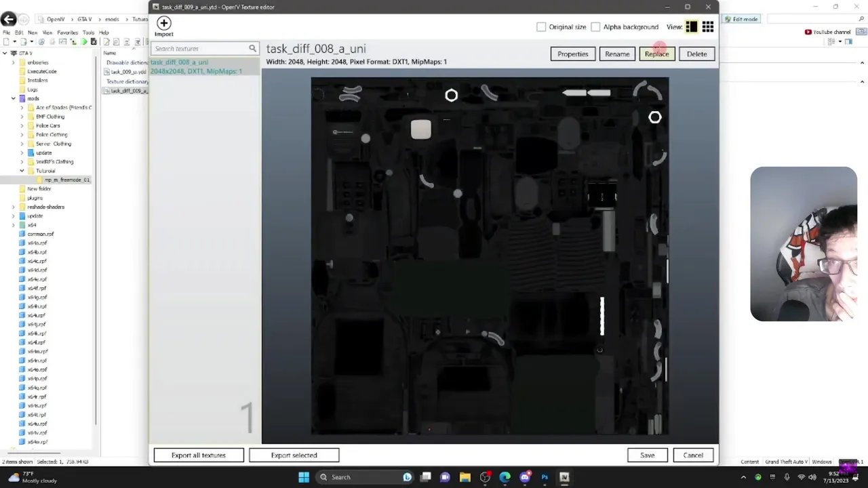Viewport: 868px width, 488px height.
Task: Expand the enbseries folder
Action: (x=13, y=62)
